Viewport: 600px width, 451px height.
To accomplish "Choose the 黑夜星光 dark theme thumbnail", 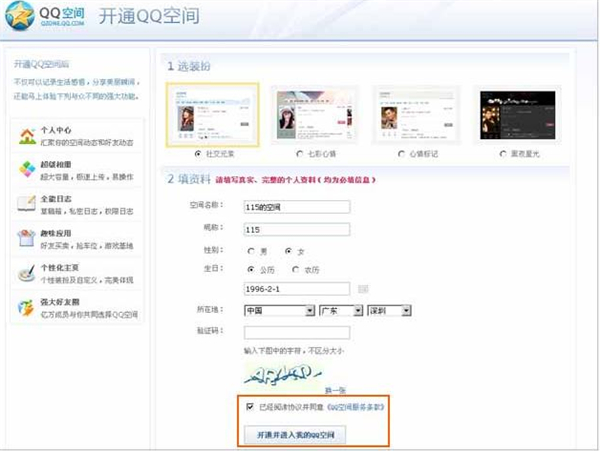I will pos(517,115).
